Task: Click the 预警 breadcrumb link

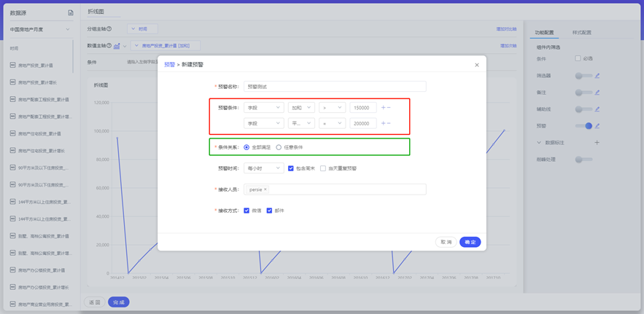Action: click(x=169, y=65)
